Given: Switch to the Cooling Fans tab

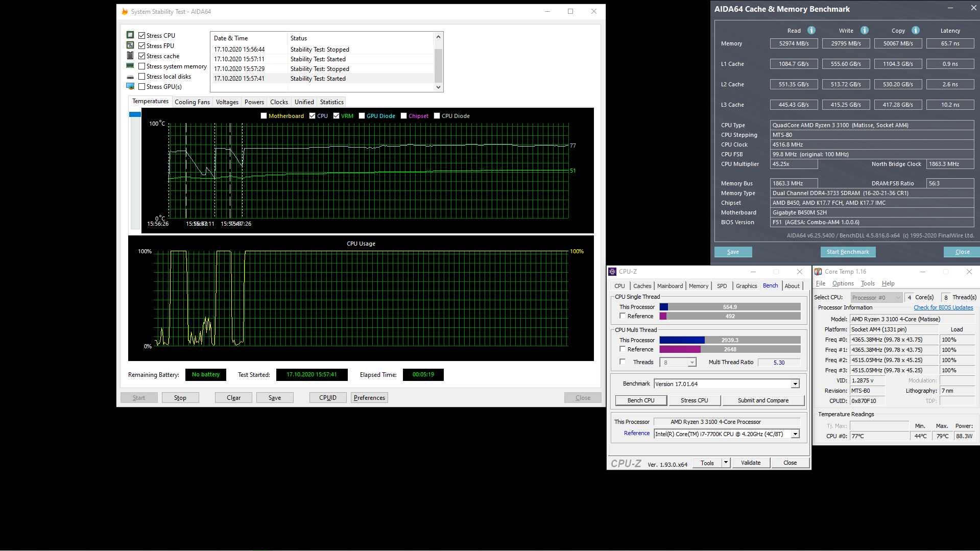Looking at the screenshot, I should 192,102.
